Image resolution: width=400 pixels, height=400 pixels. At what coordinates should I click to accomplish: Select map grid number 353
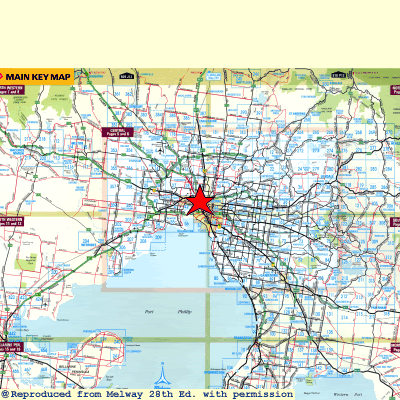coord(114,151)
